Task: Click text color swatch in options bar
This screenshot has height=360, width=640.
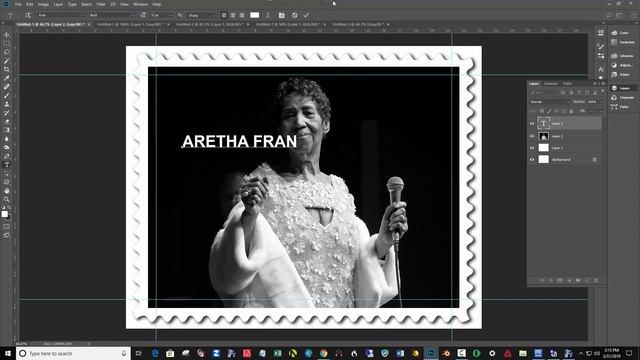Action: coord(254,15)
